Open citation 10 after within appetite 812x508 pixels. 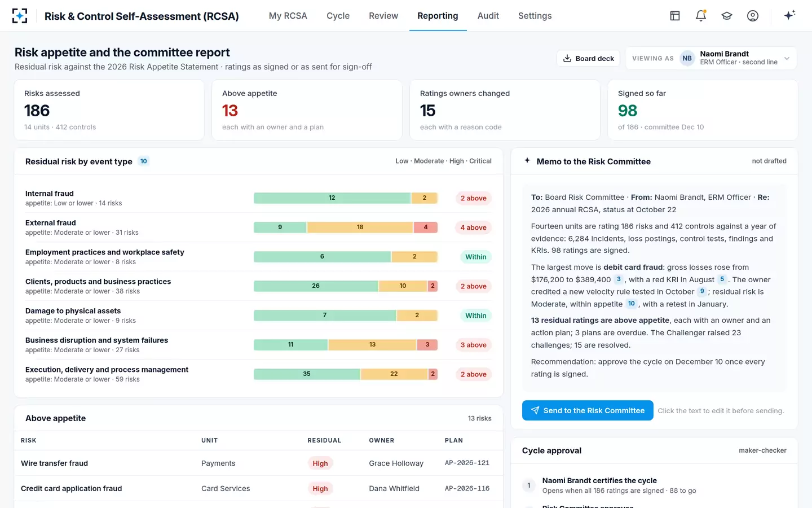(632, 304)
